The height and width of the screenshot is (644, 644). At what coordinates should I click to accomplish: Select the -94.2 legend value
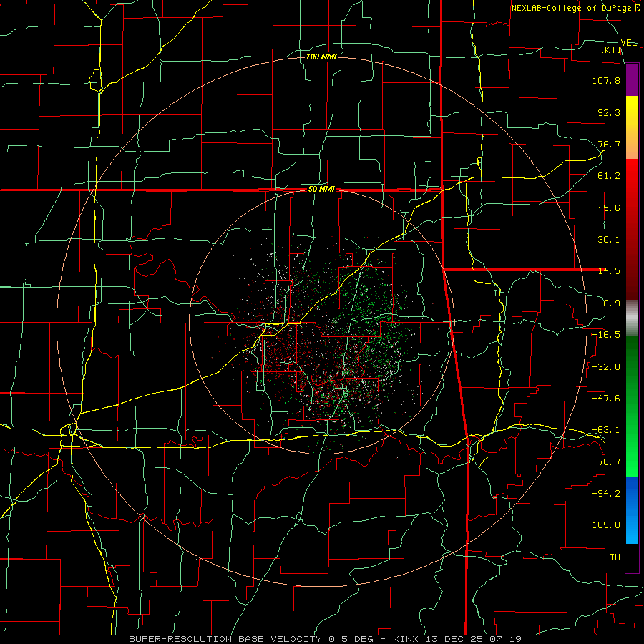(x=606, y=493)
